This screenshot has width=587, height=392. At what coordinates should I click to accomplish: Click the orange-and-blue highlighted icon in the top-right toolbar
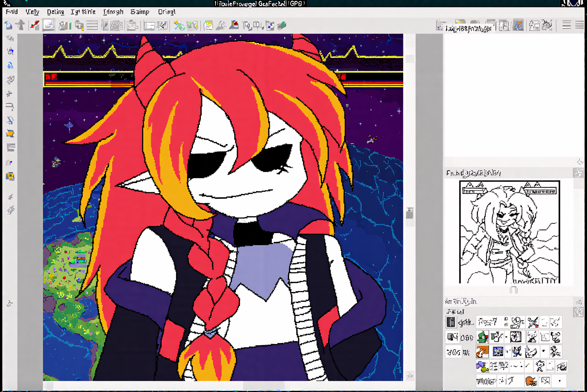coord(518,25)
